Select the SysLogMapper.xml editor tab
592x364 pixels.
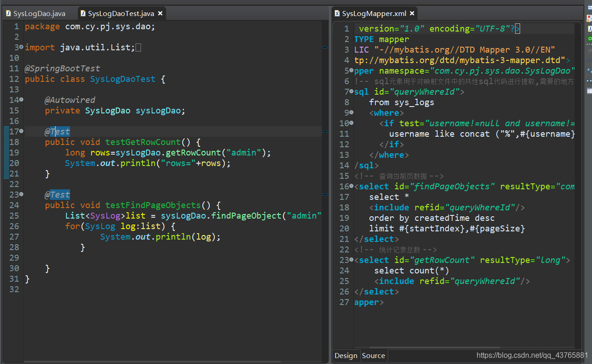374,14
